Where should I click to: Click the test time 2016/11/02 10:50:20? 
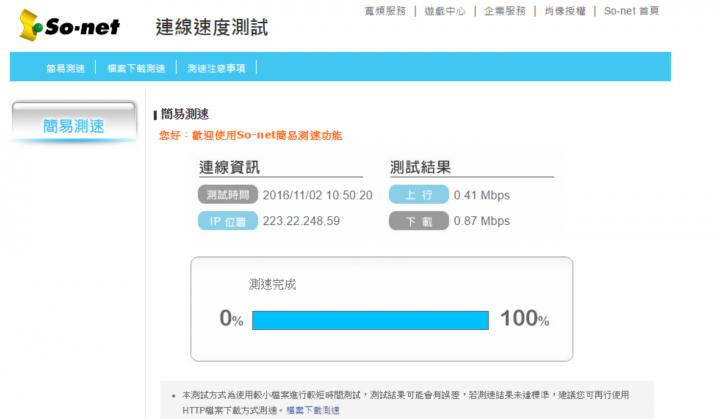[x=317, y=195]
